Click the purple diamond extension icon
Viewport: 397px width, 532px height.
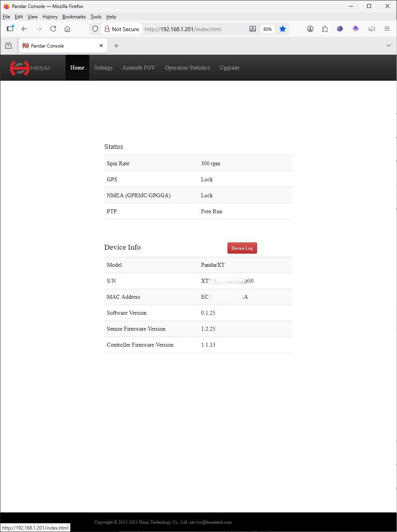355,29
